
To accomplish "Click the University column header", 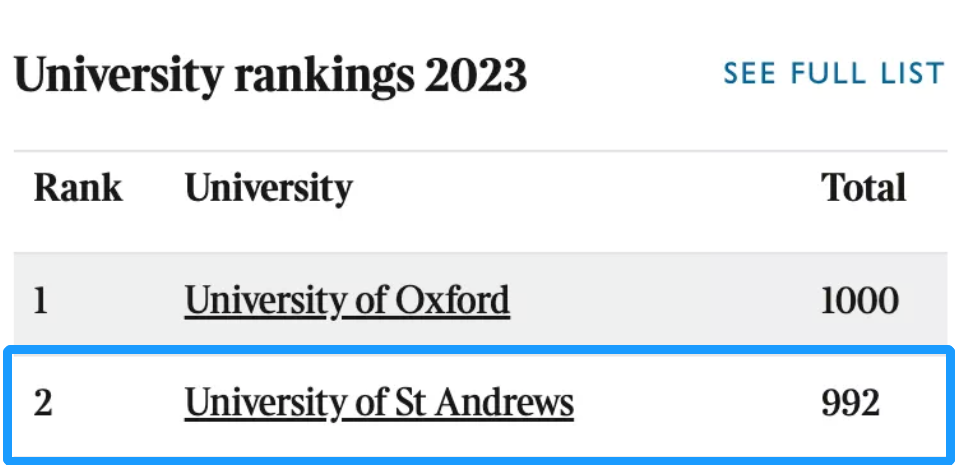I will (269, 189).
